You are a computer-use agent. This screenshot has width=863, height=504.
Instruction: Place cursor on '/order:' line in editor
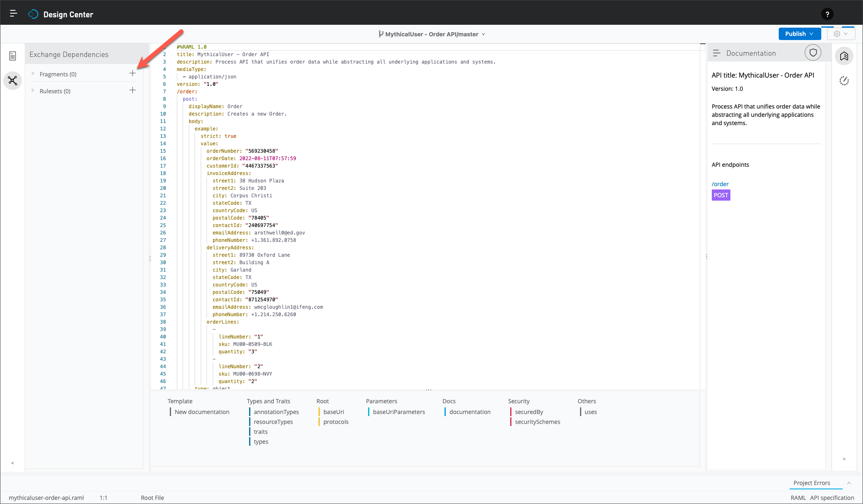click(187, 92)
